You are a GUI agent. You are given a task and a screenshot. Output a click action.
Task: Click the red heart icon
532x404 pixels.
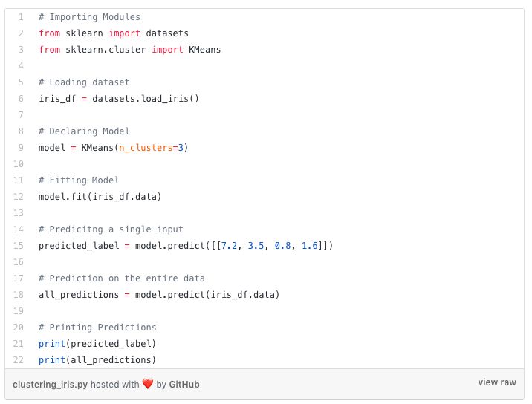pyautogui.click(x=147, y=385)
